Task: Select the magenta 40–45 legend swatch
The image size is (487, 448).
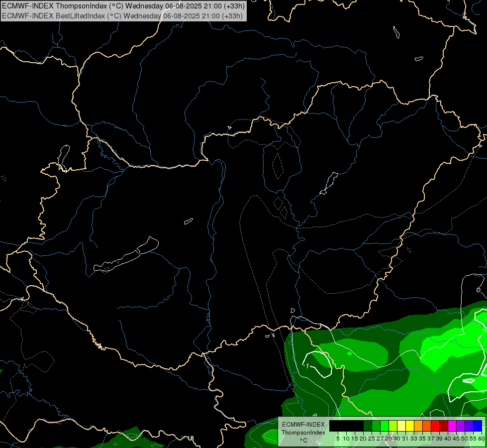Action: (x=452, y=426)
